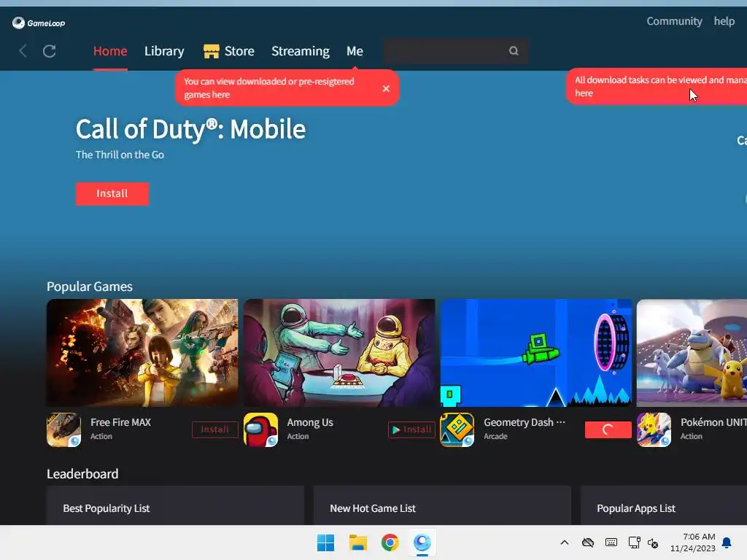Open the Windows Start menu

coord(326,542)
